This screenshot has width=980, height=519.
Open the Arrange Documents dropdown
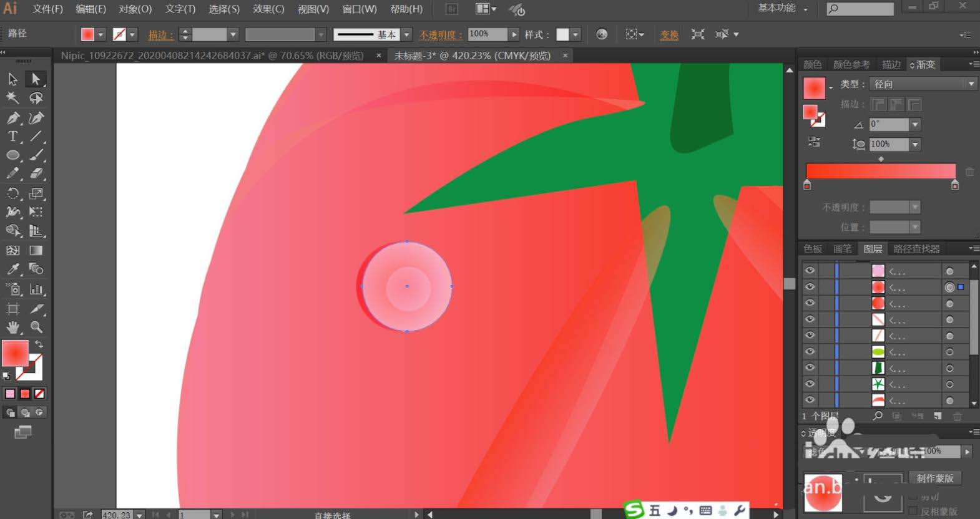coord(486,9)
